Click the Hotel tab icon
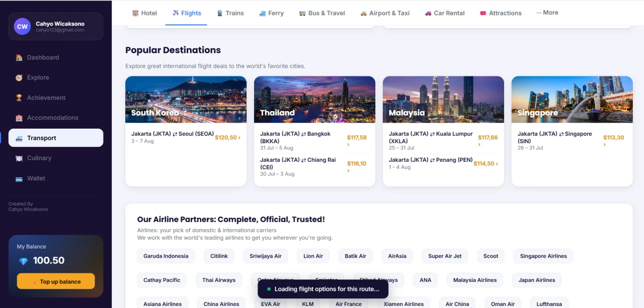The height and width of the screenshot is (308, 644). (x=135, y=13)
